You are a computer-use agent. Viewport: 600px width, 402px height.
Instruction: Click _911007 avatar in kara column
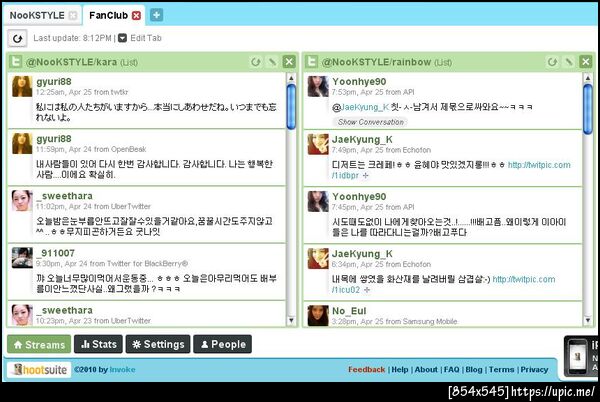[x=22, y=258]
